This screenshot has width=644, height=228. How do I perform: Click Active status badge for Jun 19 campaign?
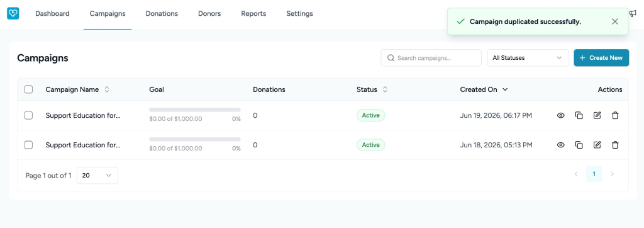[x=371, y=116]
